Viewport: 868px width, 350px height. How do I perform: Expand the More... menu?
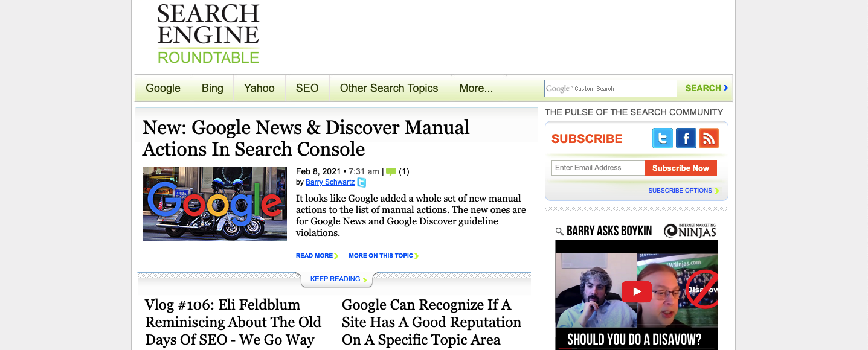click(x=476, y=88)
